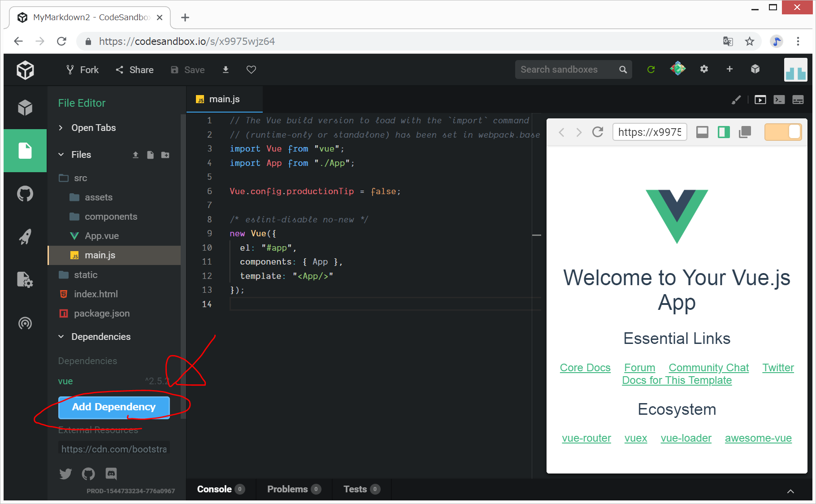Open Configuration Files sidebar panel
816x504 pixels.
[25, 280]
